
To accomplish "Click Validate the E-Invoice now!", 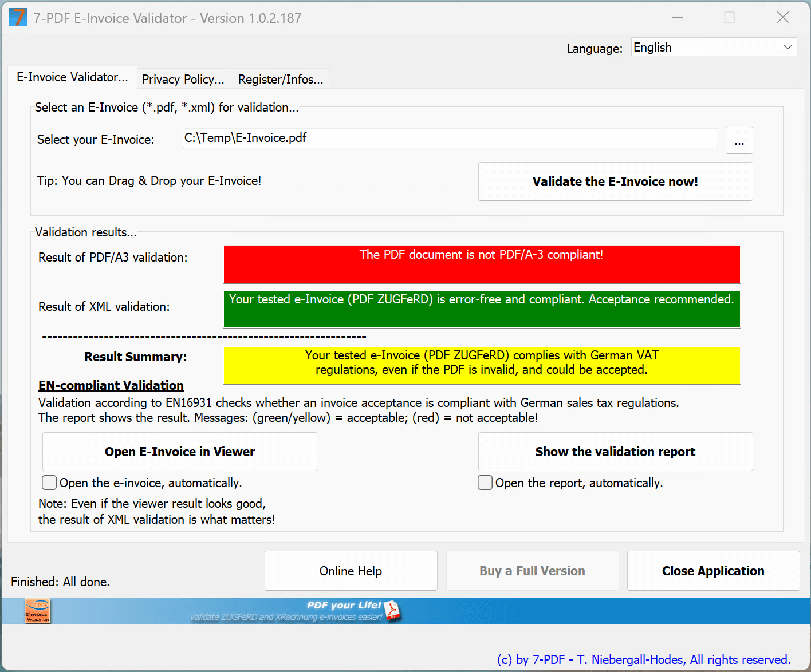I will [615, 181].
